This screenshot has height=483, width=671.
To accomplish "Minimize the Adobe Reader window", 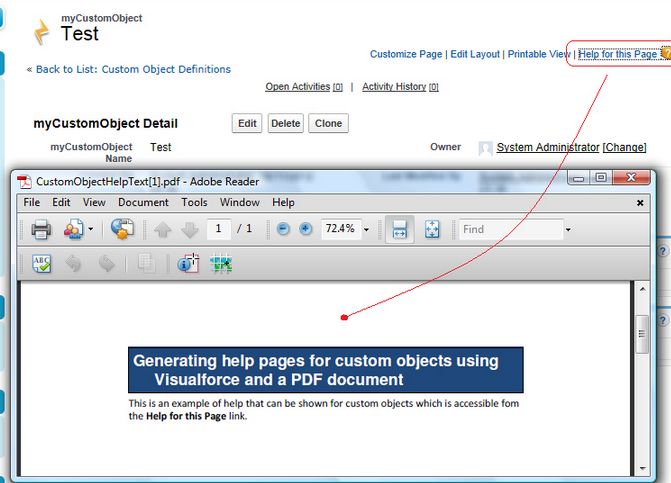I will (x=579, y=178).
